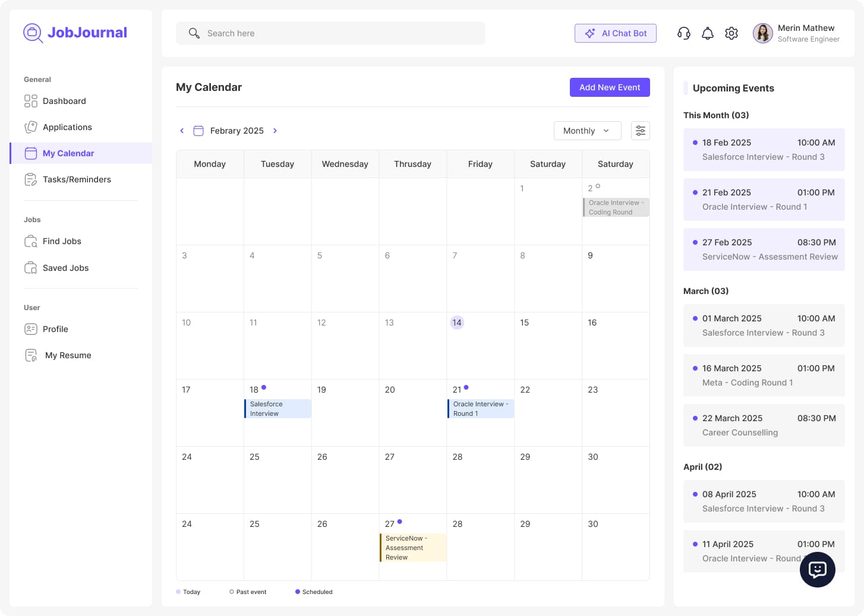Click the Monday column header
Image resolution: width=864 pixels, height=616 pixels.
pyautogui.click(x=210, y=164)
